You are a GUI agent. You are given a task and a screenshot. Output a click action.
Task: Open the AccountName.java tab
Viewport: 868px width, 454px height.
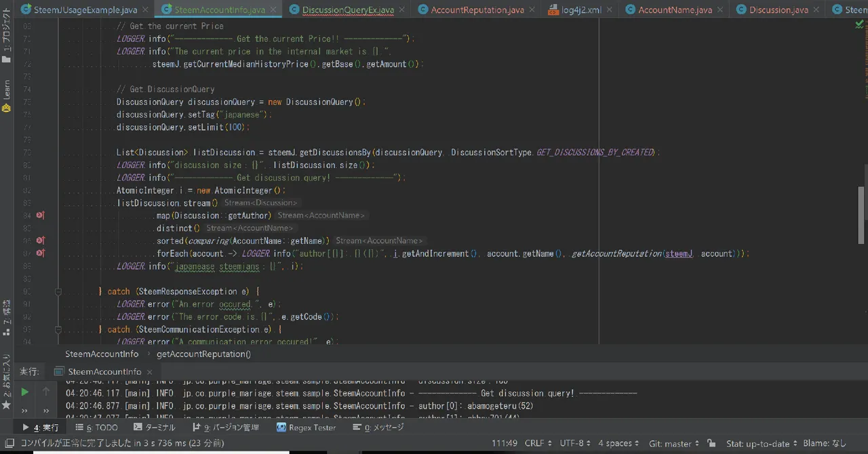coord(675,9)
